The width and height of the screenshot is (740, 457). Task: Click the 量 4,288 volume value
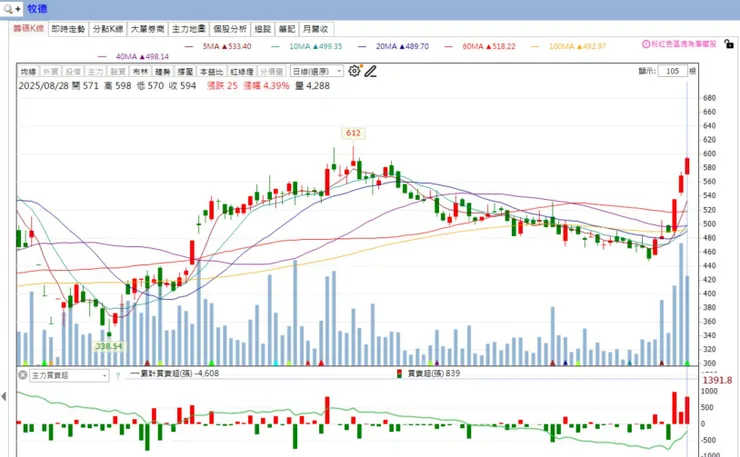[x=312, y=85]
